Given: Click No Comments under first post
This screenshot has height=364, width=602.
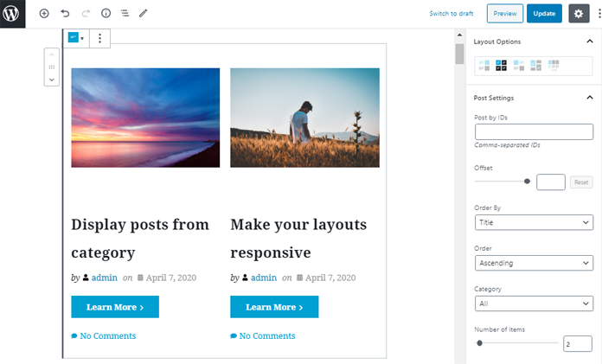Looking at the screenshot, I should pos(104,336).
